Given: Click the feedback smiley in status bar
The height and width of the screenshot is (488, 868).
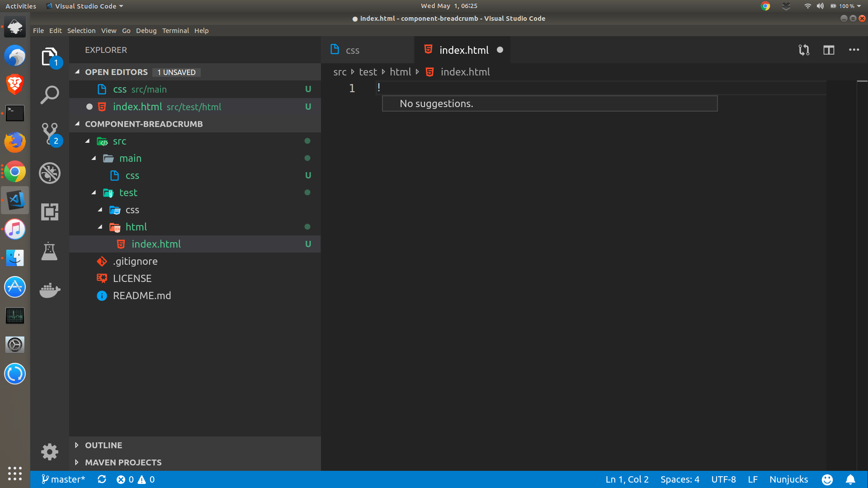Looking at the screenshot, I should 827,479.
